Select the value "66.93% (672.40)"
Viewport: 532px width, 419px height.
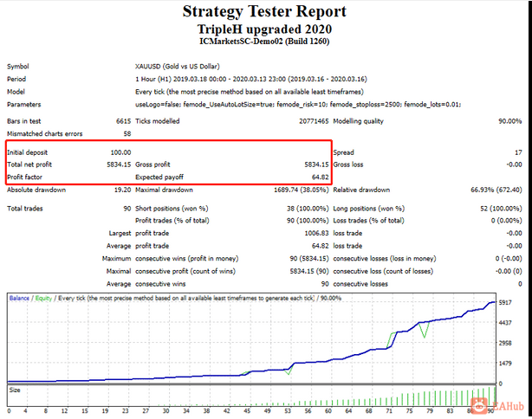pyautogui.click(x=496, y=190)
